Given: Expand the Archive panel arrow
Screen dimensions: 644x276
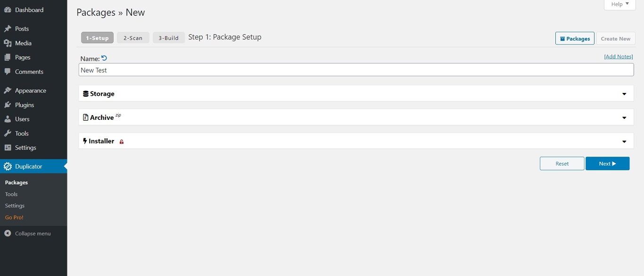Looking at the screenshot, I should 624,117.
